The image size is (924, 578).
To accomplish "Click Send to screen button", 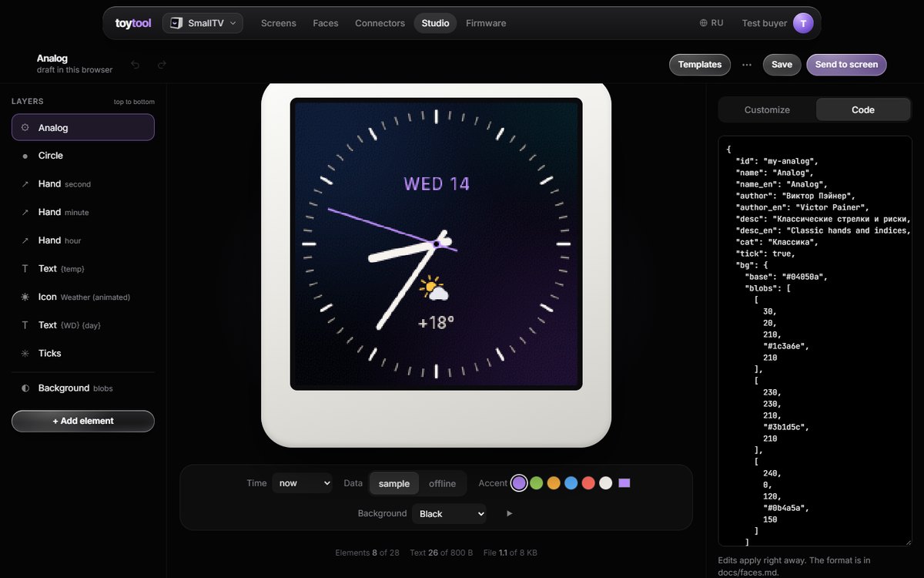I will click(x=846, y=65).
